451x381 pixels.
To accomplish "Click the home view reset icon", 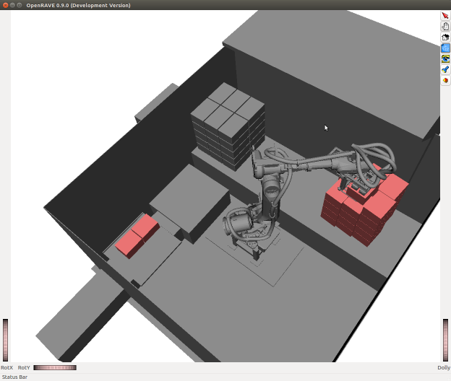I will coord(445,37).
